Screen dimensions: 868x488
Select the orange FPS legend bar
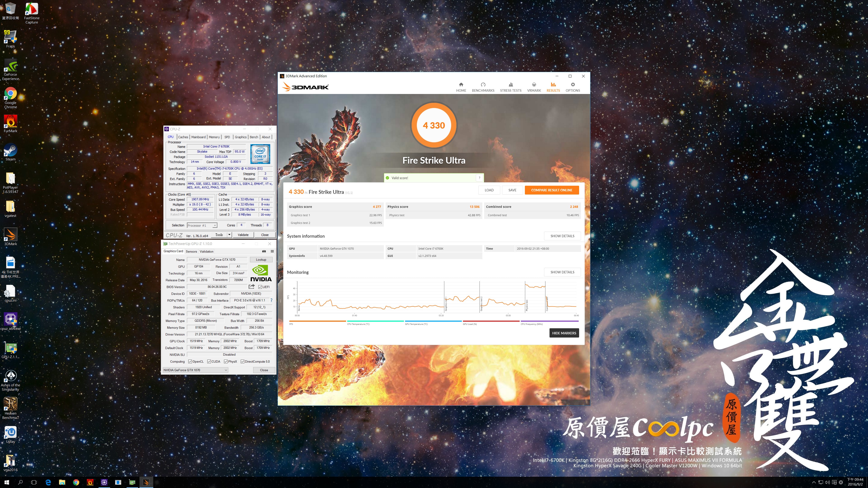317,321
